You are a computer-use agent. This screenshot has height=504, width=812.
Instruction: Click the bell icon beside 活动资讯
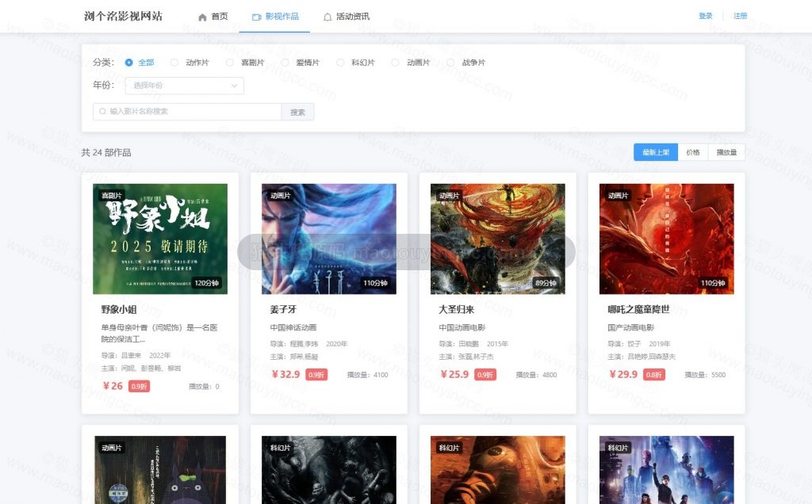327,17
